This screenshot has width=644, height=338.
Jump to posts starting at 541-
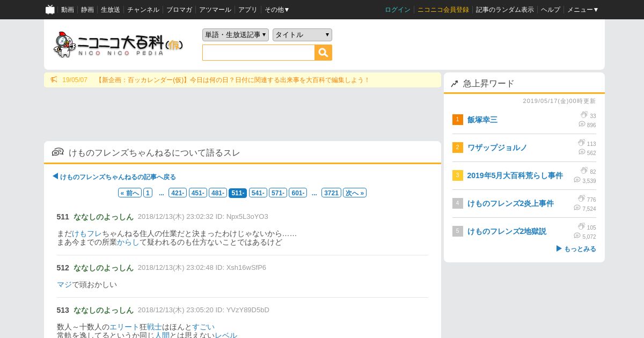pyautogui.click(x=258, y=193)
